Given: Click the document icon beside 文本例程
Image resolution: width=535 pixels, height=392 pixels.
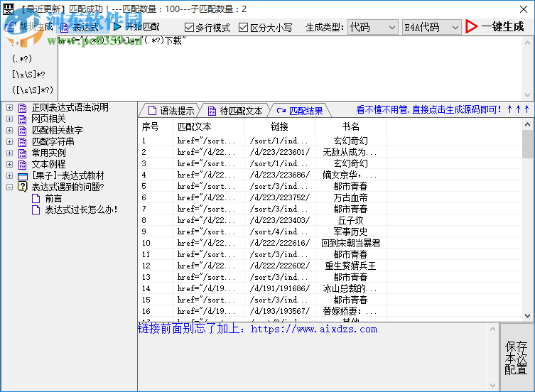Looking at the screenshot, I should (23, 165).
